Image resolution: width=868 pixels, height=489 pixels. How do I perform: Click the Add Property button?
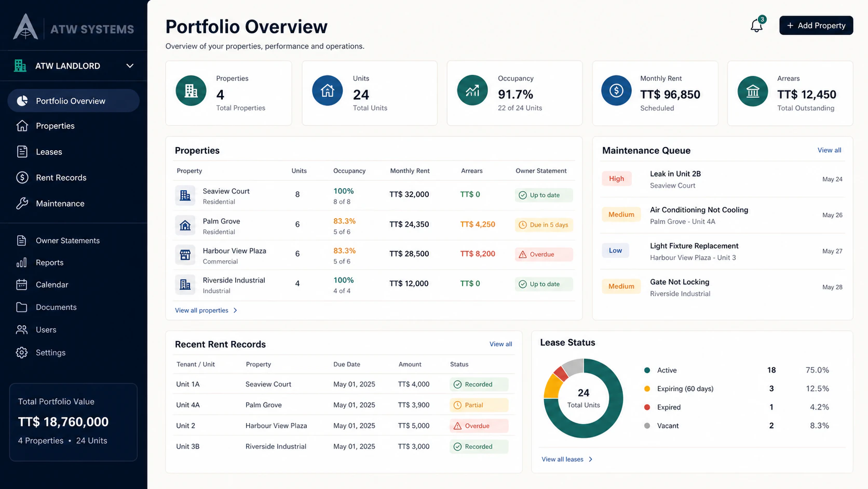point(816,25)
